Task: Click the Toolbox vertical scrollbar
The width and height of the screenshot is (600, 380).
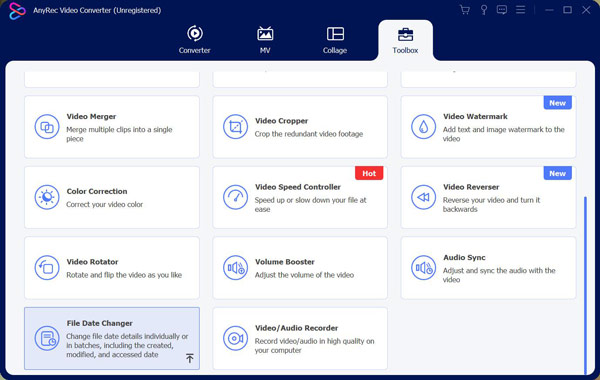Action: (585, 285)
